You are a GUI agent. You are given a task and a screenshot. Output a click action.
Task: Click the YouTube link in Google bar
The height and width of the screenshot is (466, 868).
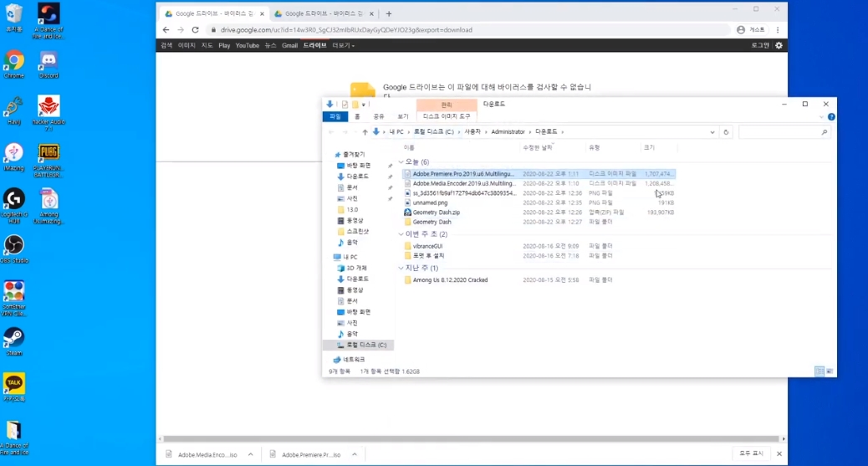pos(247,45)
